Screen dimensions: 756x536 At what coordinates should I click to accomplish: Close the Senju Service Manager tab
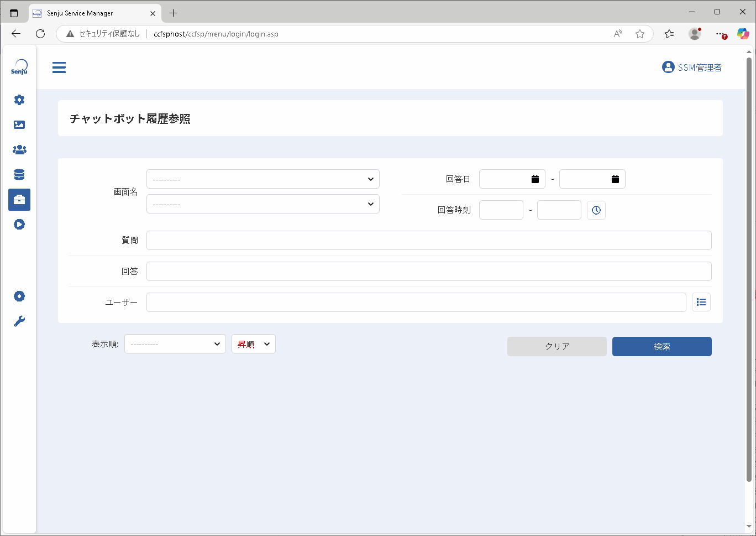pyautogui.click(x=153, y=13)
